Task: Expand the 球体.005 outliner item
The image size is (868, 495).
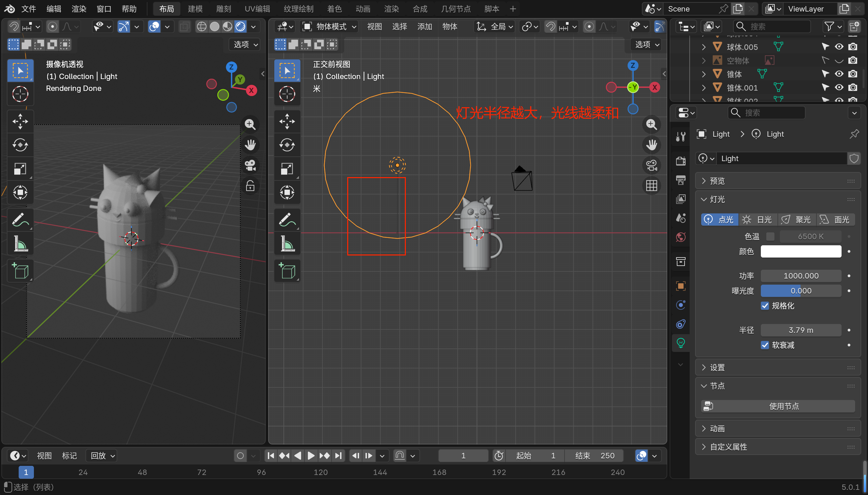Action: (x=704, y=47)
